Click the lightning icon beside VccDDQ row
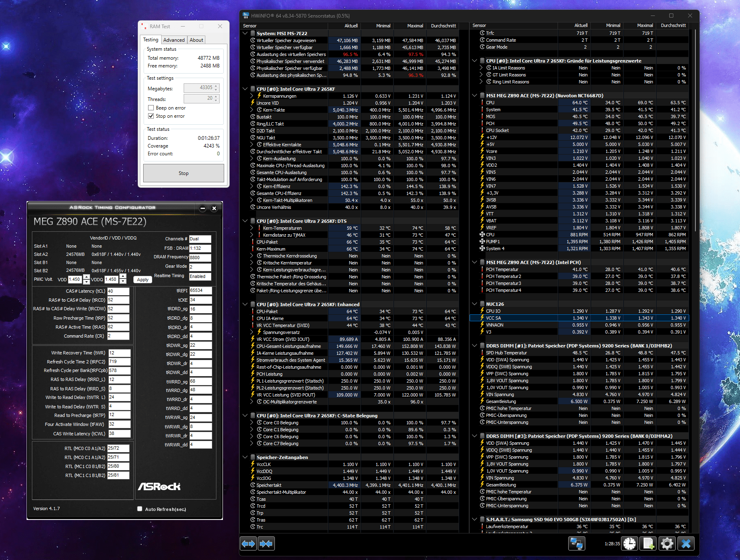 pyautogui.click(x=253, y=471)
